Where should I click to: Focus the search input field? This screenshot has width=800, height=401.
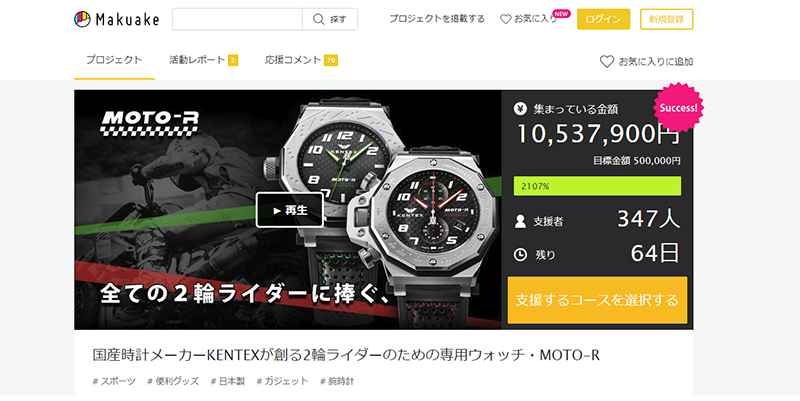237,19
